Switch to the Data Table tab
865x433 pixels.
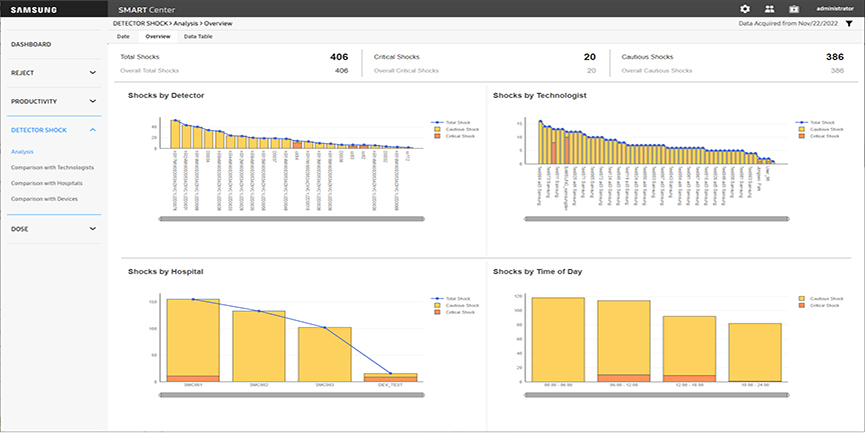click(x=197, y=36)
